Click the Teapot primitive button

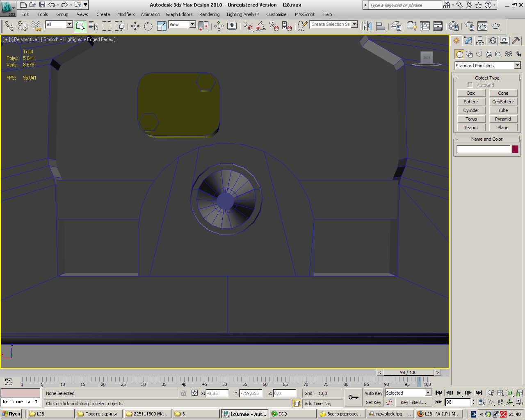(471, 128)
